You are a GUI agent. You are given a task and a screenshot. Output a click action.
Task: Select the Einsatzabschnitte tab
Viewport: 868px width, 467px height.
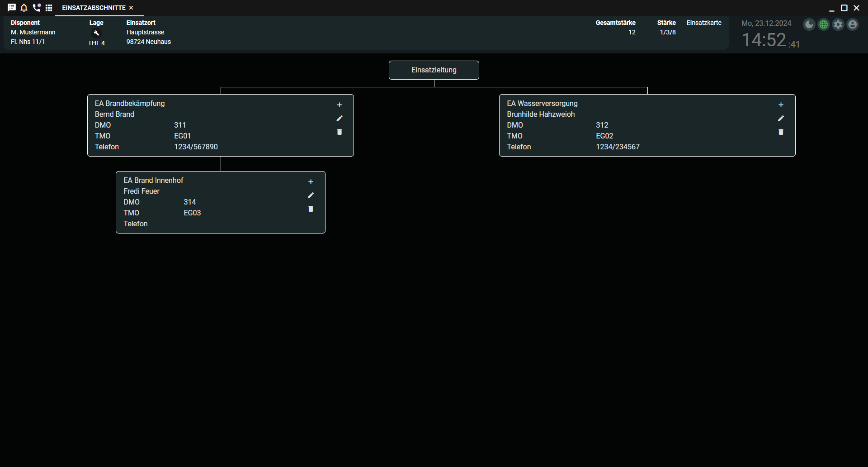94,8
